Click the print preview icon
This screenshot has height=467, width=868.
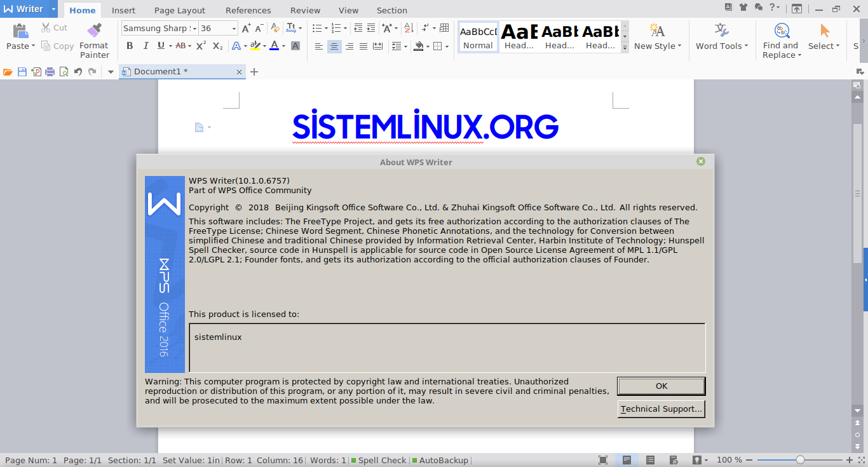64,72
